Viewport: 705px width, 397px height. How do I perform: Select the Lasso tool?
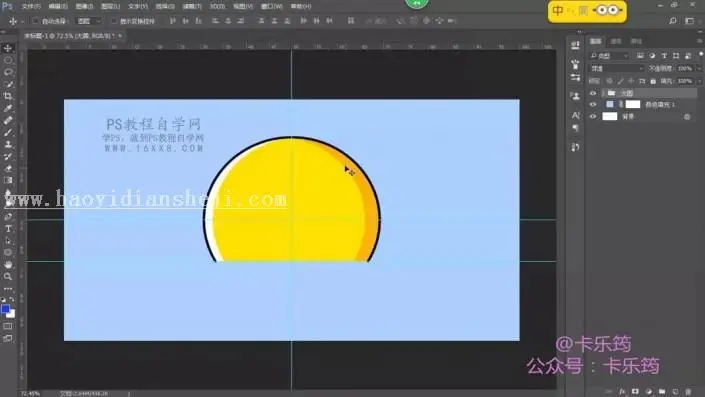click(x=8, y=72)
